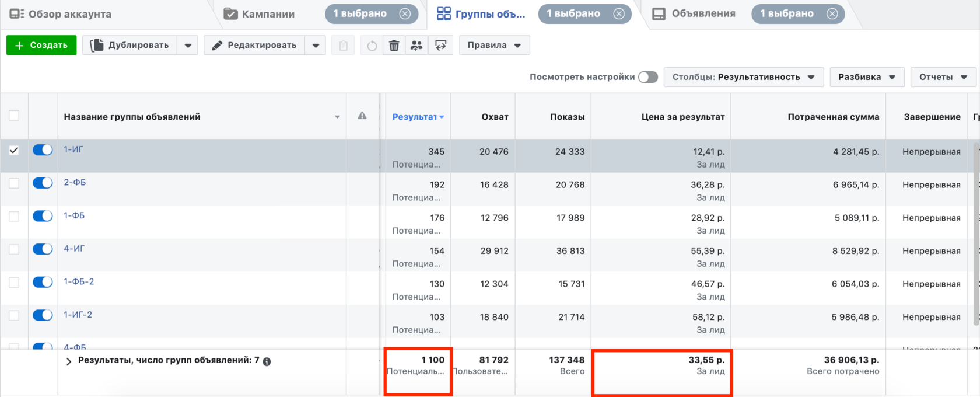Switch to the Группы объявлений tab
This screenshot has height=397, width=980.
(x=481, y=14)
